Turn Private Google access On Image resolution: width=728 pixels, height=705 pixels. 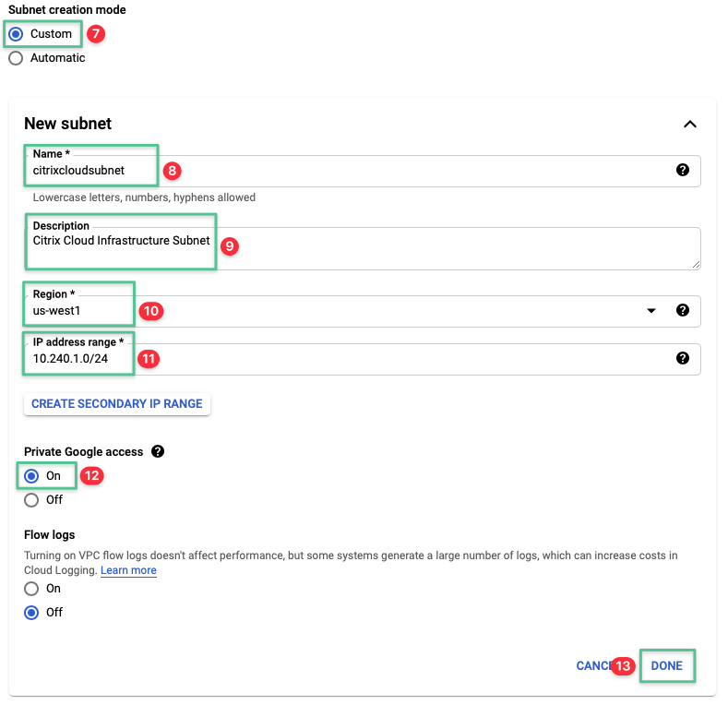click(x=32, y=476)
